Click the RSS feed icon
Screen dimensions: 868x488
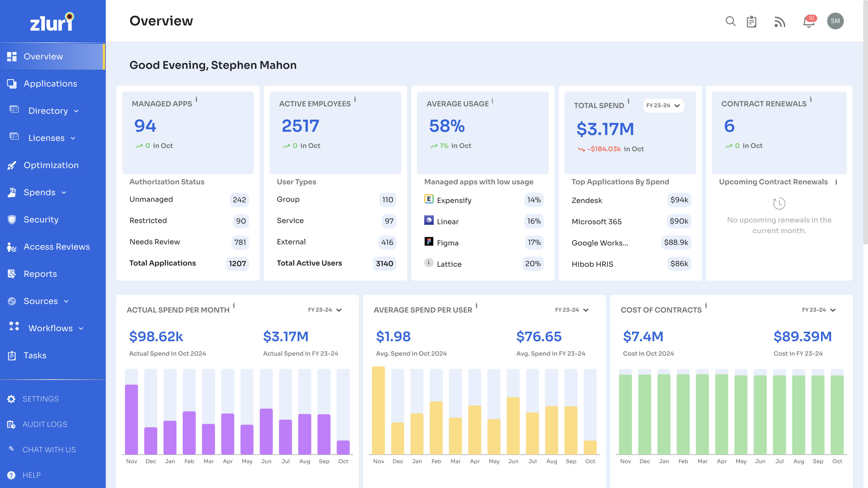[x=779, y=22]
